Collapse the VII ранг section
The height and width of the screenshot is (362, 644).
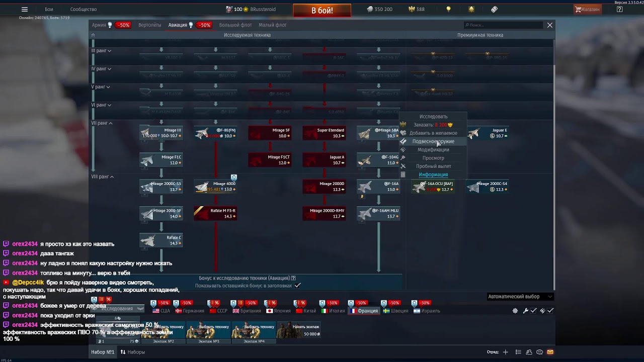point(102,123)
